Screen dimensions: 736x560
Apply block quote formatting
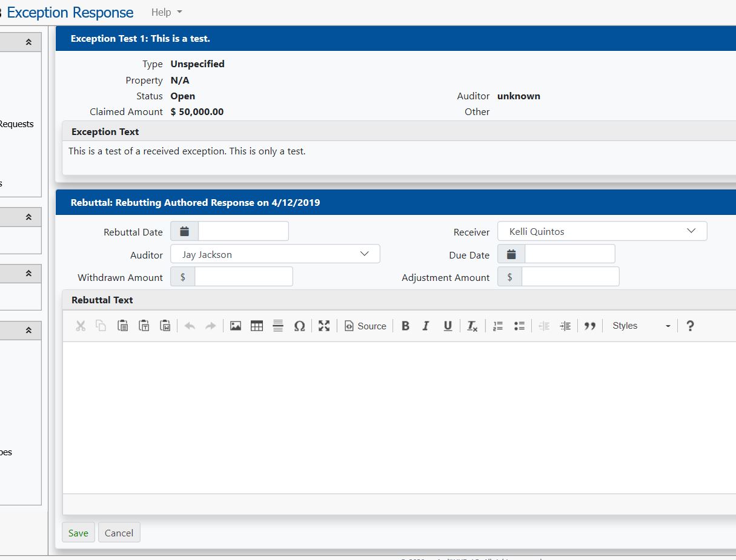click(x=590, y=326)
